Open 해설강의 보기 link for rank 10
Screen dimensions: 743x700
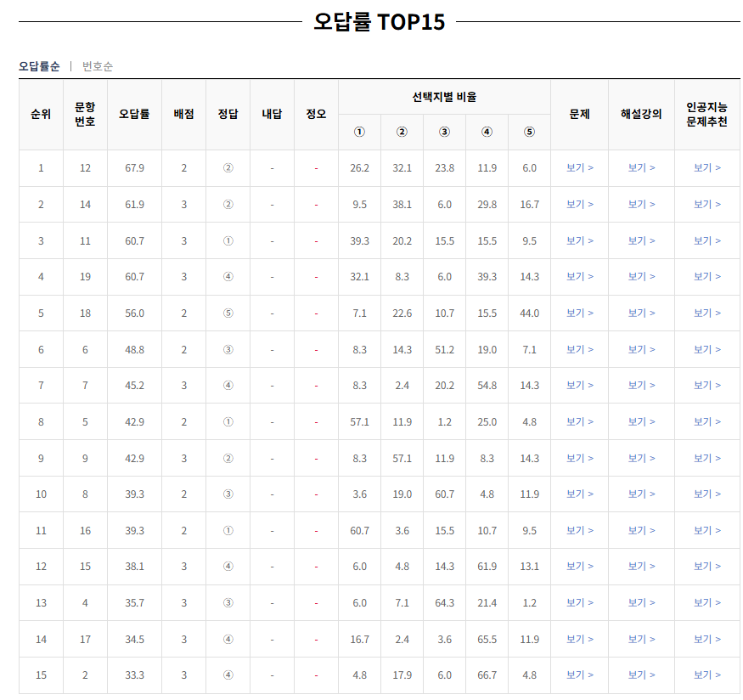(641, 494)
